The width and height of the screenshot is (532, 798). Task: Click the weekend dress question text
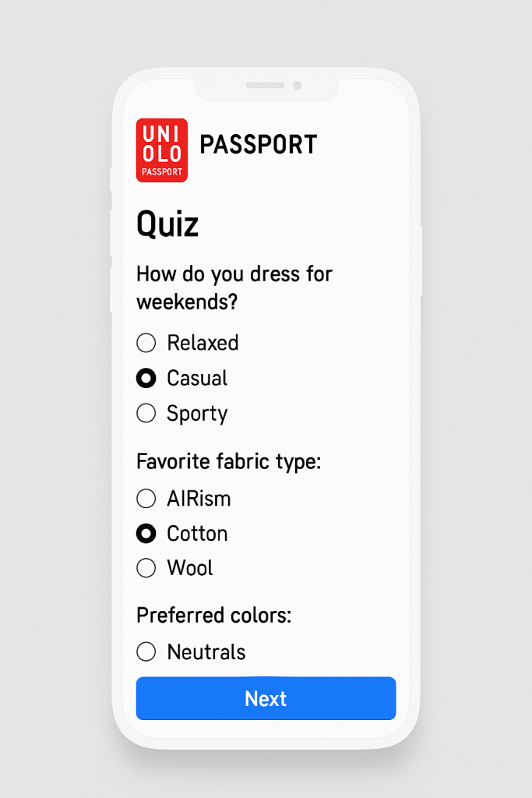click(234, 288)
